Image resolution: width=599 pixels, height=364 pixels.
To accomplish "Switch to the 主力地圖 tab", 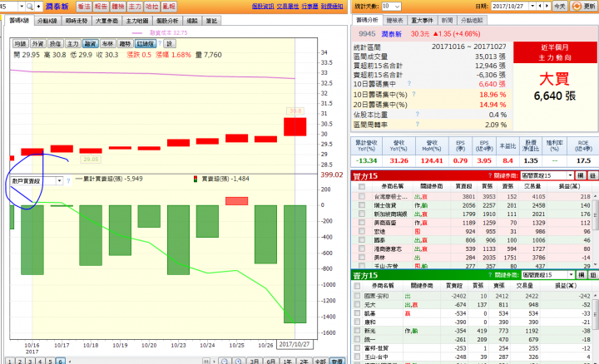I will [x=137, y=21].
